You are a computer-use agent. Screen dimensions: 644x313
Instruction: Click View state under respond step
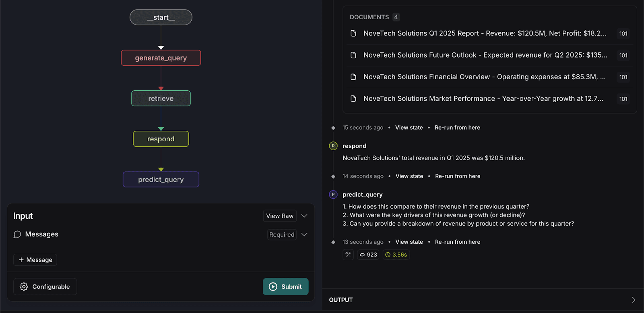[x=409, y=176]
